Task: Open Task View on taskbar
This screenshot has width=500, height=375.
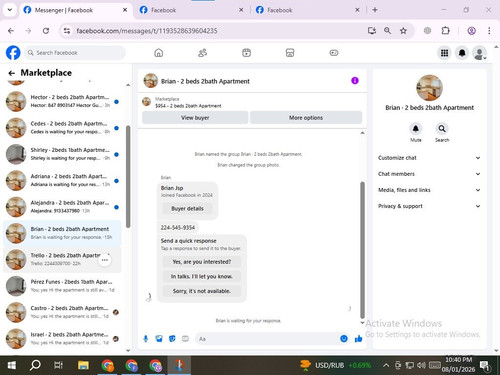Action: tap(59, 365)
